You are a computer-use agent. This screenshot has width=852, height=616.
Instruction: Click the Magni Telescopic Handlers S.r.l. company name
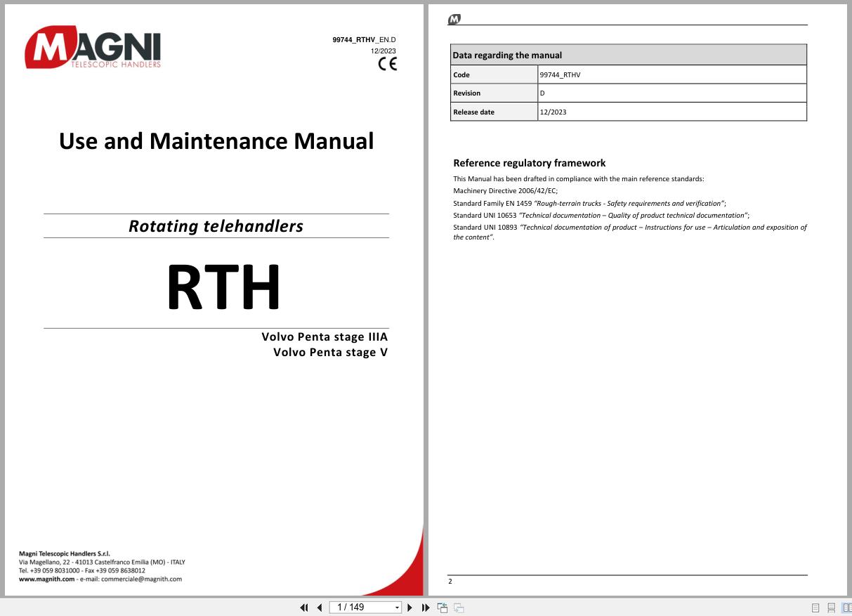(x=65, y=554)
